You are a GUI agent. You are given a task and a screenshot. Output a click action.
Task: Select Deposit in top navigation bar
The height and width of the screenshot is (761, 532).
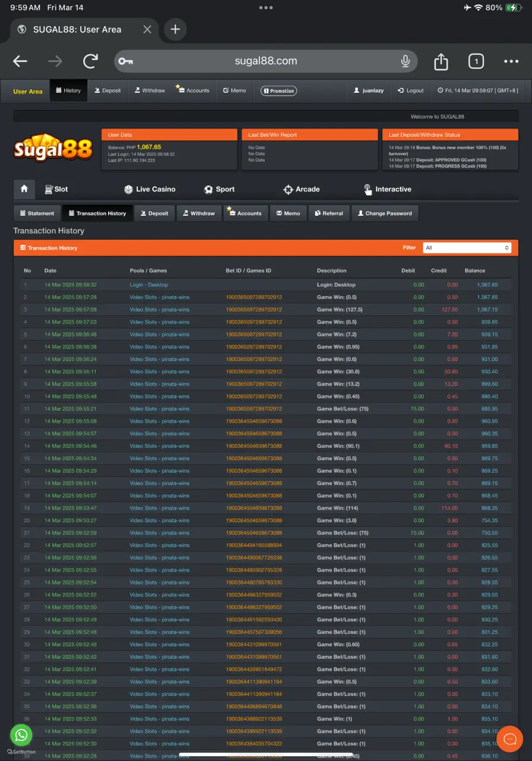tap(107, 90)
